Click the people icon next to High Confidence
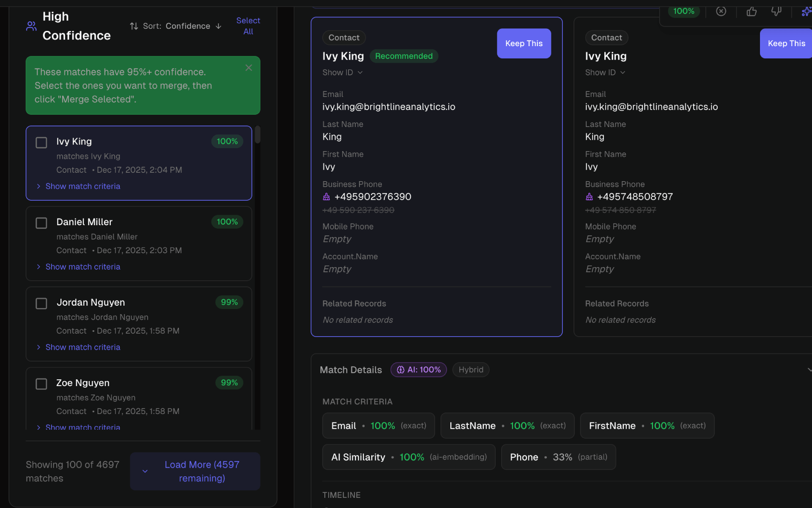This screenshot has height=508, width=812. pyautogui.click(x=31, y=25)
